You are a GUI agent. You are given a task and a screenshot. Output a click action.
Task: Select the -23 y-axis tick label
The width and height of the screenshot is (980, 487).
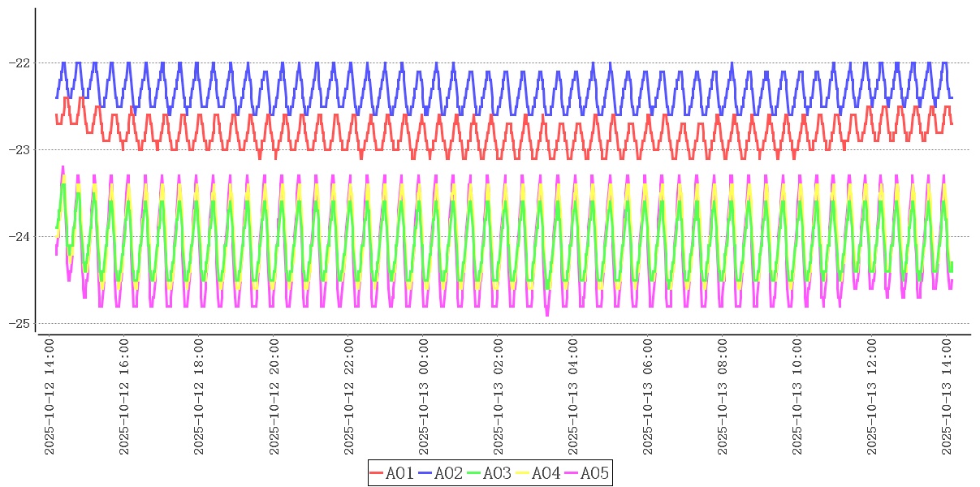(18, 149)
